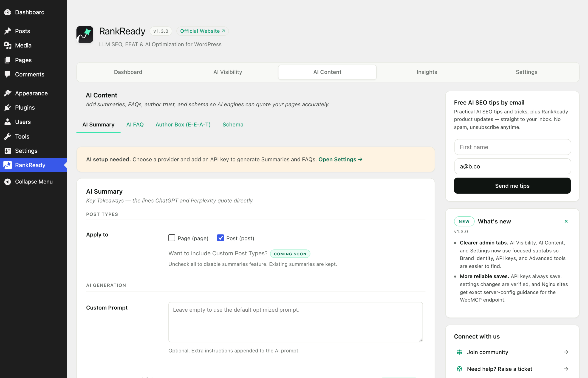Image resolution: width=588 pixels, height=378 pixels.
Task: Click Need help? Raise a ticket link
Action: tap(512, 369)
